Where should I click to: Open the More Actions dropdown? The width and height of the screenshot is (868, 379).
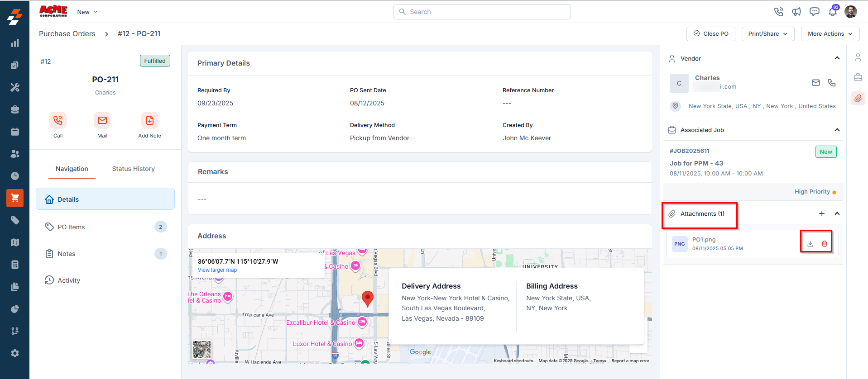830,34
